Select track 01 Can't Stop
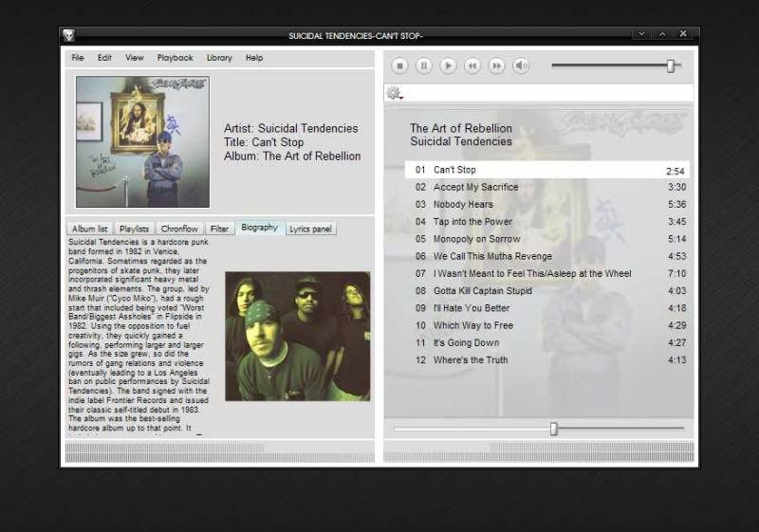 [x=547, y=170]
